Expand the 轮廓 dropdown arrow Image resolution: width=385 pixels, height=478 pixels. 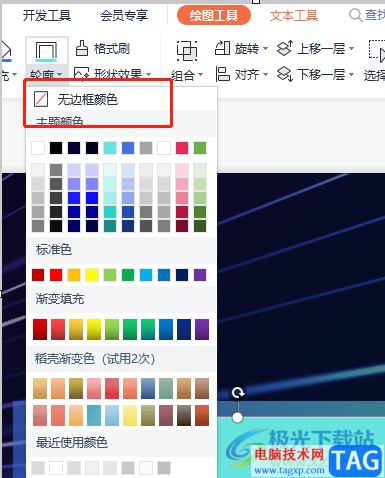click(x=59, y=74)
